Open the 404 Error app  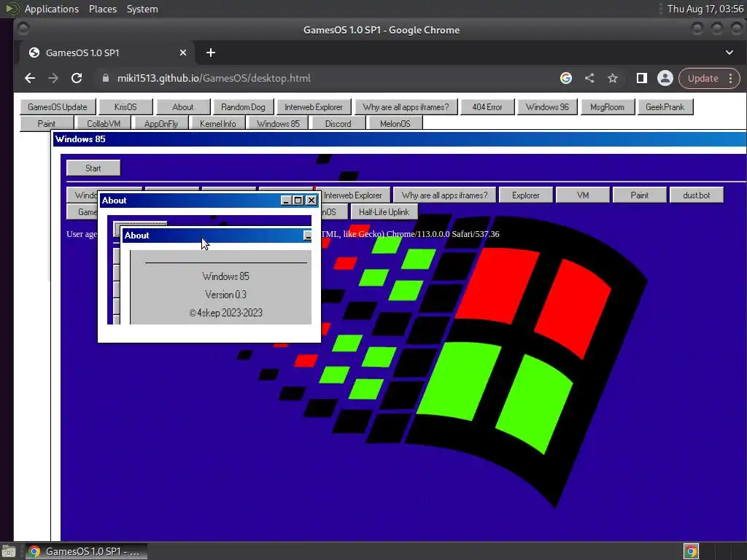point(487,106)
